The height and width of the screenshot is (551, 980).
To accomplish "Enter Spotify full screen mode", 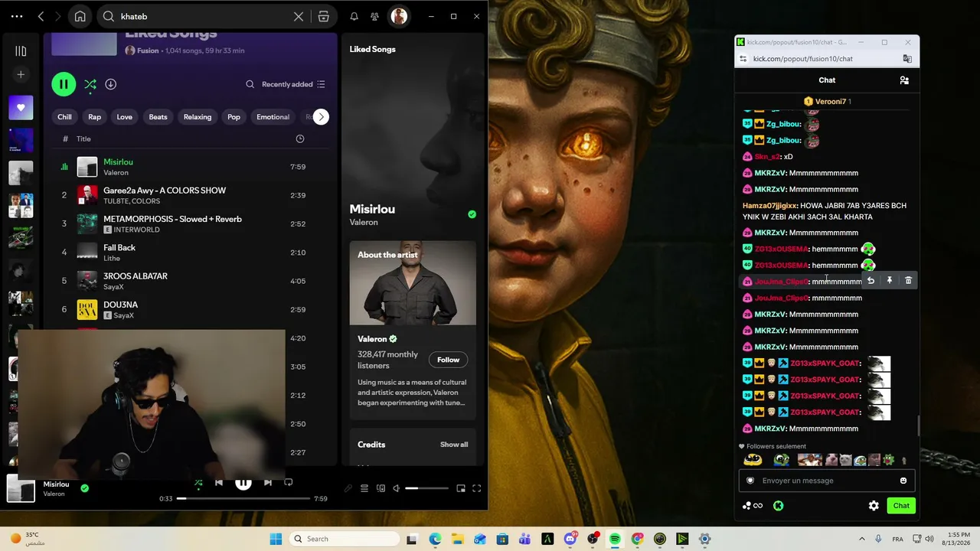I will (476, 488).
